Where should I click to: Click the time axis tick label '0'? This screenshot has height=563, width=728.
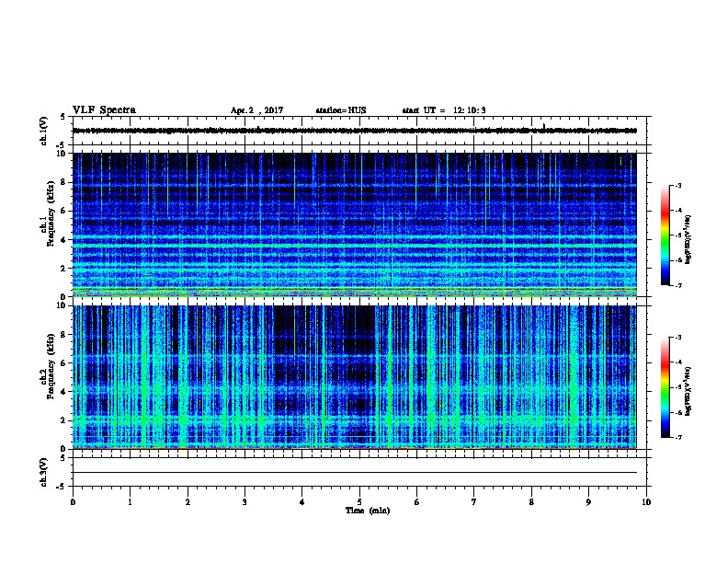click(x=73, y=502)
